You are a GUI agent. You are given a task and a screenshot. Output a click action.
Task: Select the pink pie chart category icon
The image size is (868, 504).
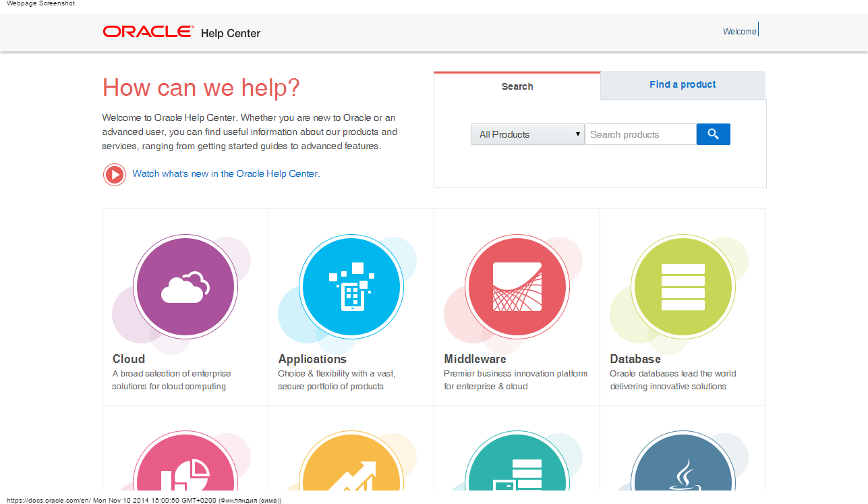click(185, 461)
